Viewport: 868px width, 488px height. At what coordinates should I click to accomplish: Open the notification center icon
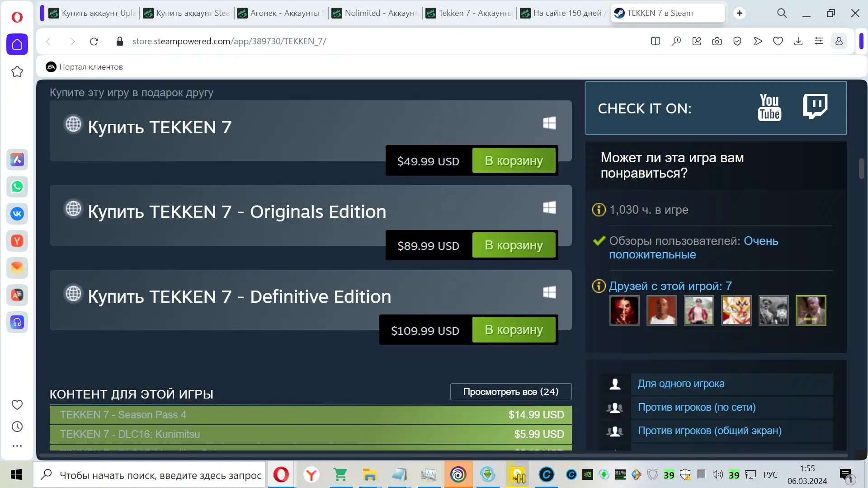click(846, 475)
